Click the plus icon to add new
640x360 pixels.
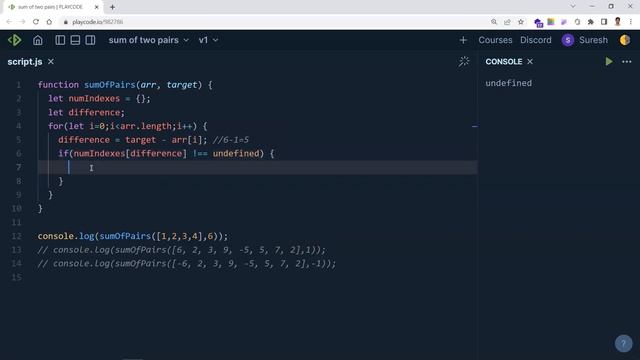[x=463, y=40]
